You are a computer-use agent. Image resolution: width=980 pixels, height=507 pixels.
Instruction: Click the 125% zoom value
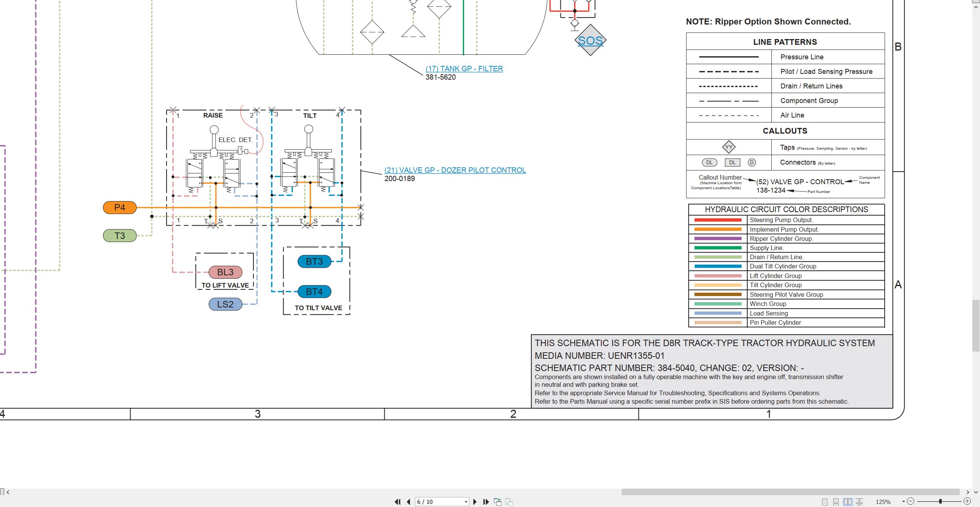(x=883, y=502)
